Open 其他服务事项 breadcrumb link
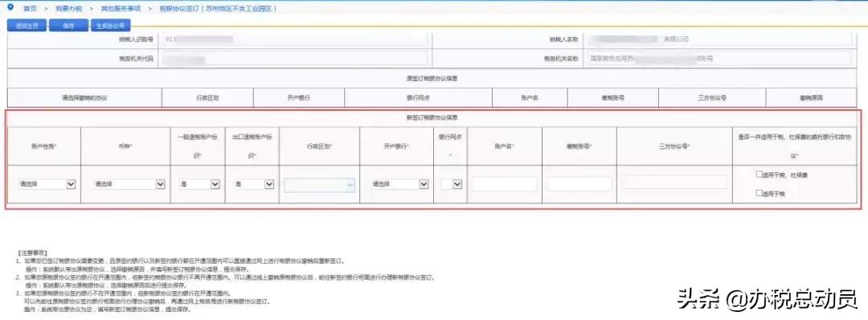 click(x=120, y=9)
